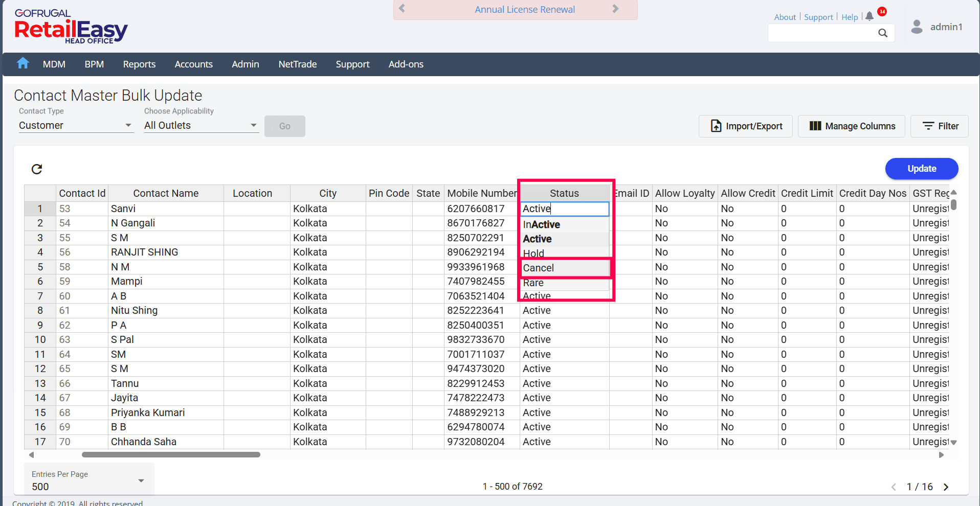Open the top-right Support link
The image size is (980, 506).
click(818, 17)
